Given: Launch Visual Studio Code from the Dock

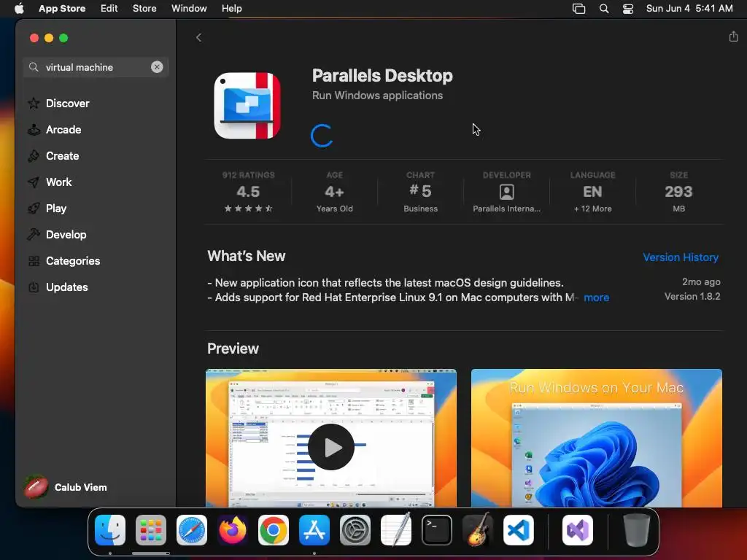Looking at the screenshot, I should pos(519,530).
